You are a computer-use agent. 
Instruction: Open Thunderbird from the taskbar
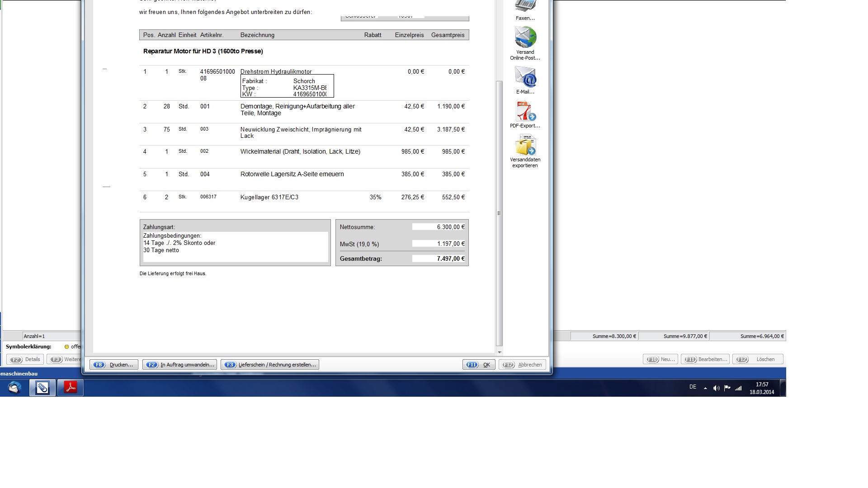pyautogui.click(x=15, y=388)
